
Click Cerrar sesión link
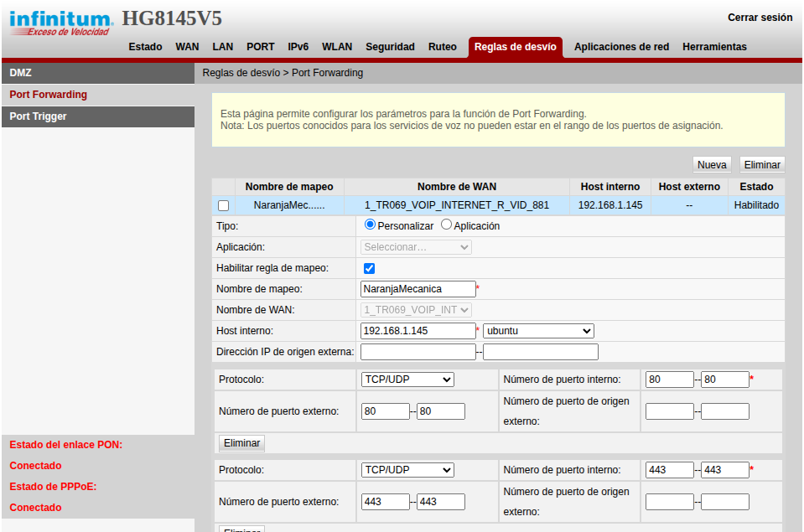760,18
